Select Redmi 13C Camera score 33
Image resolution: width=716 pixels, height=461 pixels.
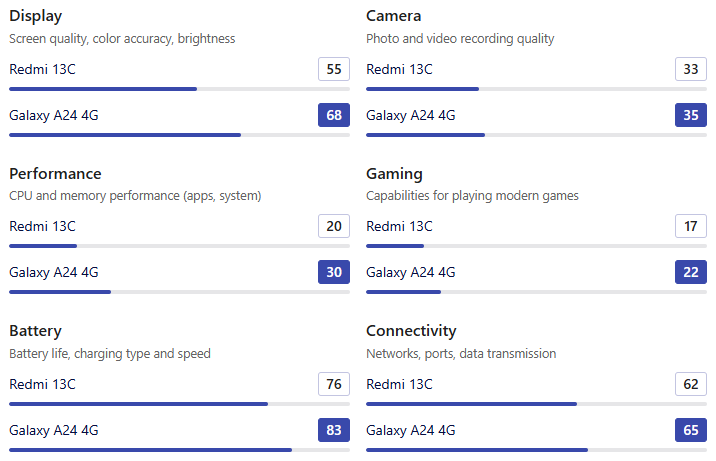pyautogui.click(x=691, y=69)
